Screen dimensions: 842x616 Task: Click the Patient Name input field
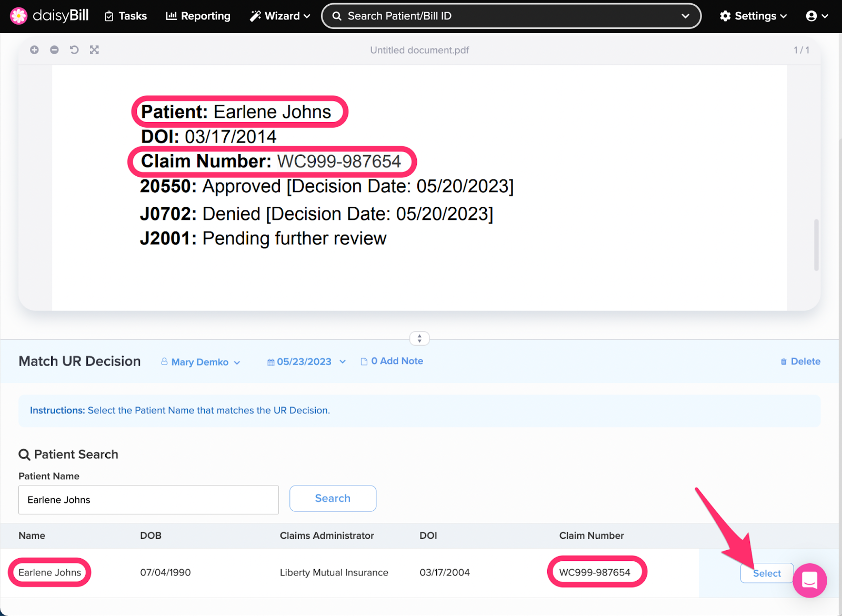coord(148,500)
